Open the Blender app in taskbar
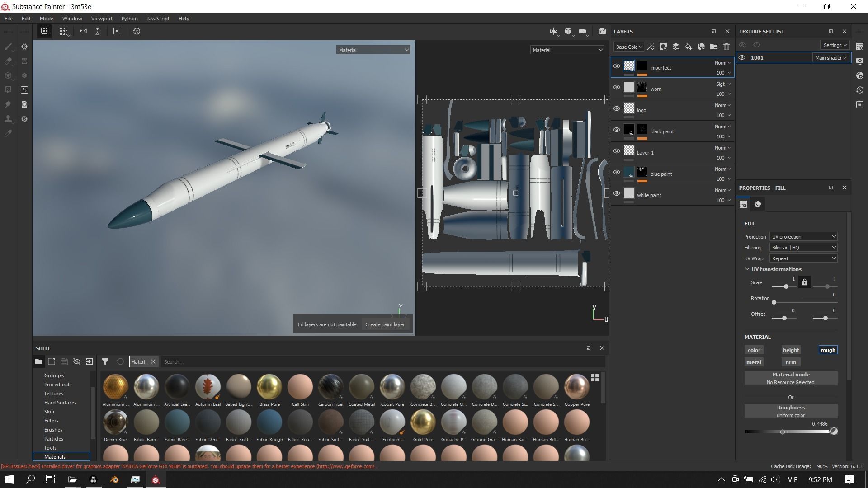Screen dimensions: 868x488 (x=114, y=479)
